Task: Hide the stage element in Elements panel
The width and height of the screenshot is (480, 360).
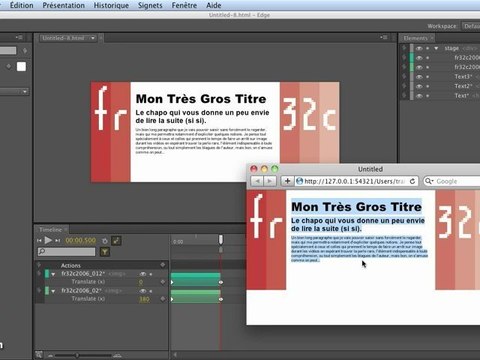Action: click(419, 48)
